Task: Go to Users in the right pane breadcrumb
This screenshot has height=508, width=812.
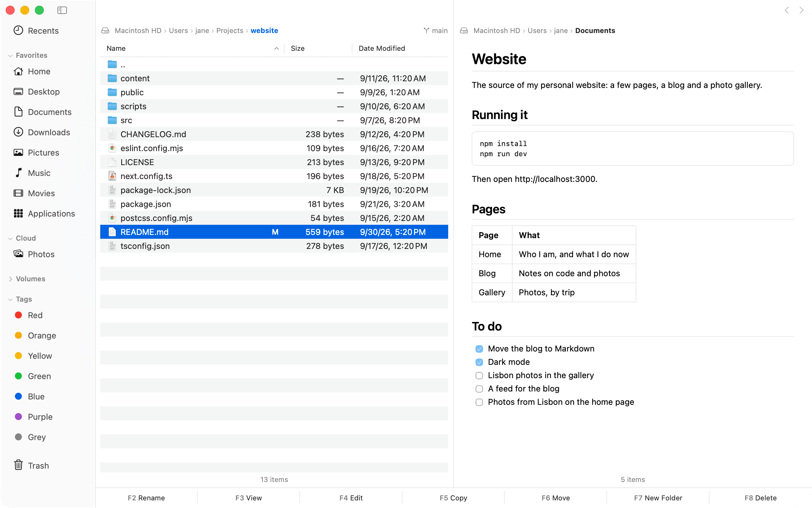Action: coord(537,30)
